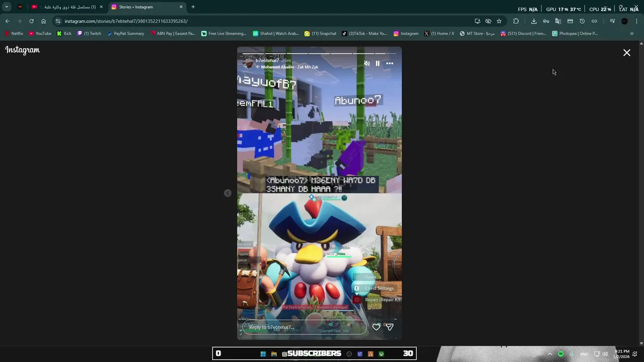Click the Reply to b7ebtehal7 field

[304, 327]
